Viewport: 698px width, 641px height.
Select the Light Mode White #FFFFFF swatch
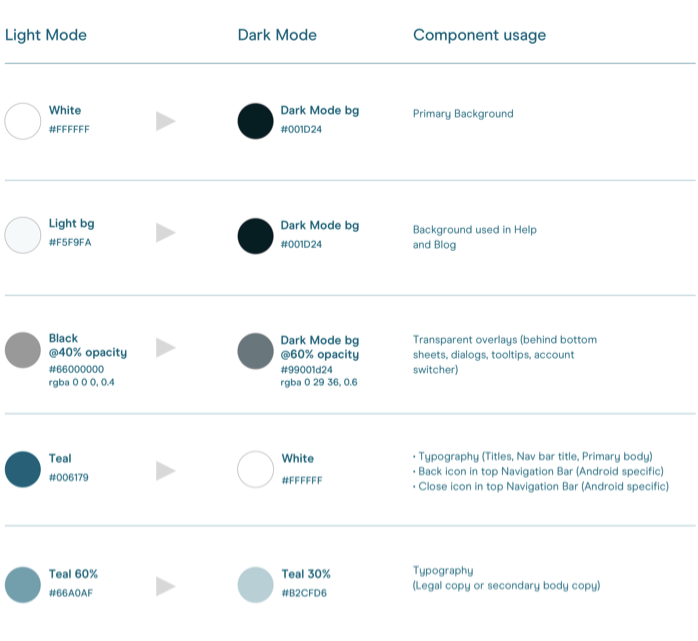tap(23, 121)
